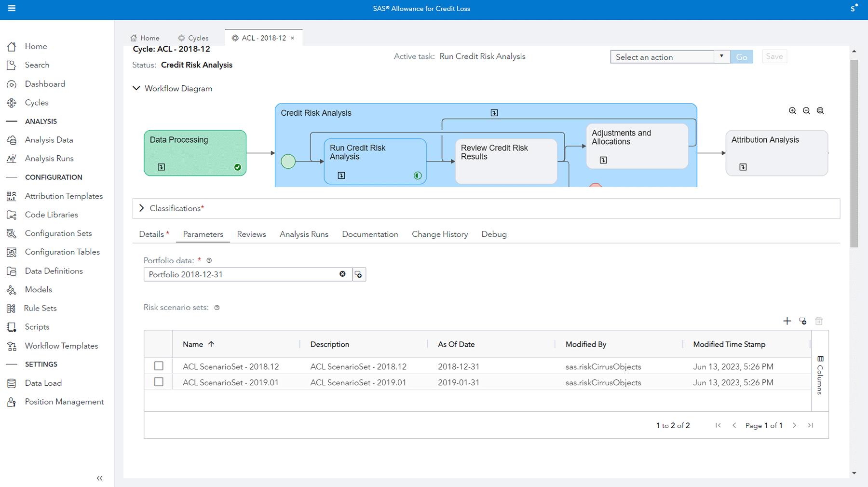The width and height of the screenshot is (868, 487).
Task: Collapse the Workflow Diagram section
Action: pyautogui.click(x=136, y=89)
